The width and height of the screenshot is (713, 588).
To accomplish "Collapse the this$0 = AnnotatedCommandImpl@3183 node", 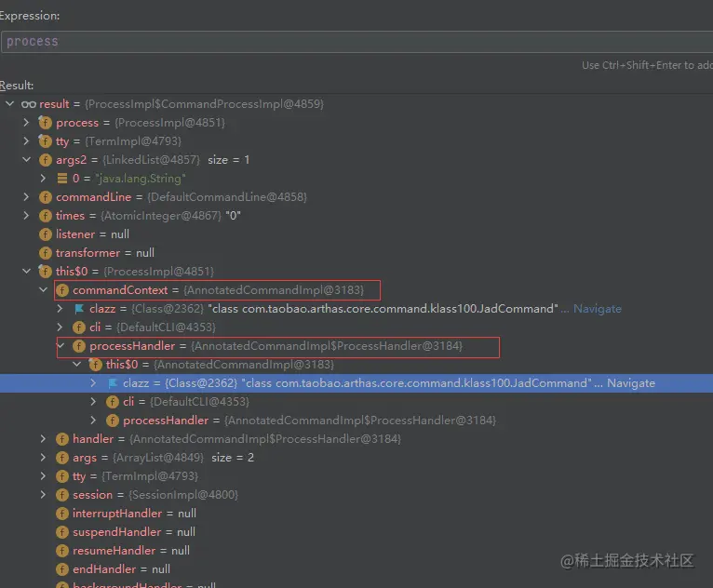I will [77, 365].
